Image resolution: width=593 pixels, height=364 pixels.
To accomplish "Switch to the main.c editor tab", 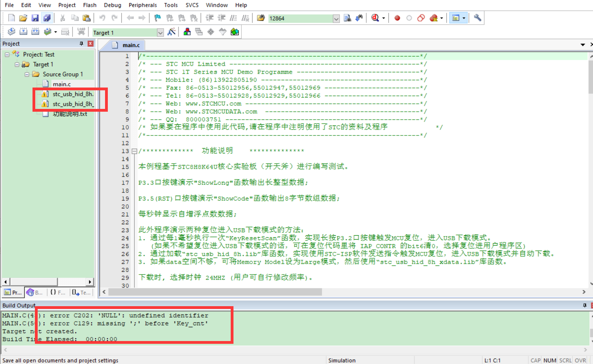I will click(x=126, y=45).
